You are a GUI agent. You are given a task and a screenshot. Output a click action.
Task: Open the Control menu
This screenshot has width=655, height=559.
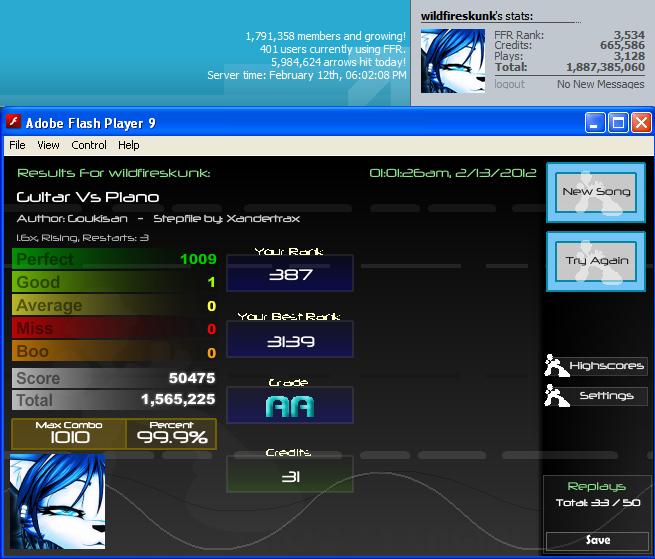89,145
